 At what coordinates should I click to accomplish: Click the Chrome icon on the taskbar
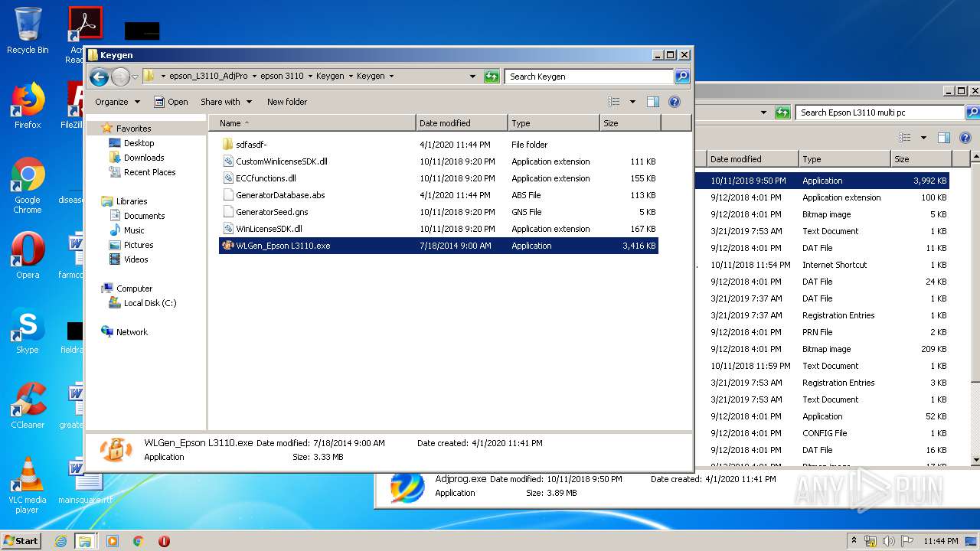tap(138, 541)
